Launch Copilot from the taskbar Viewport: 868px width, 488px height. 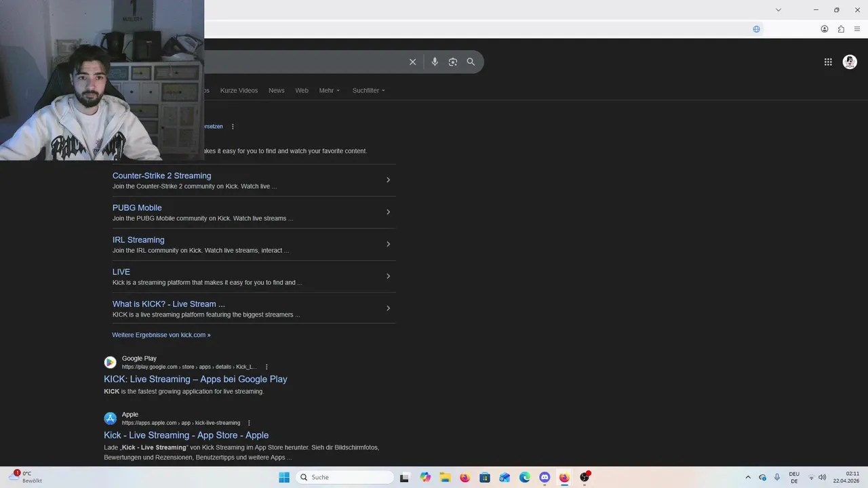(x=425, y=477)
